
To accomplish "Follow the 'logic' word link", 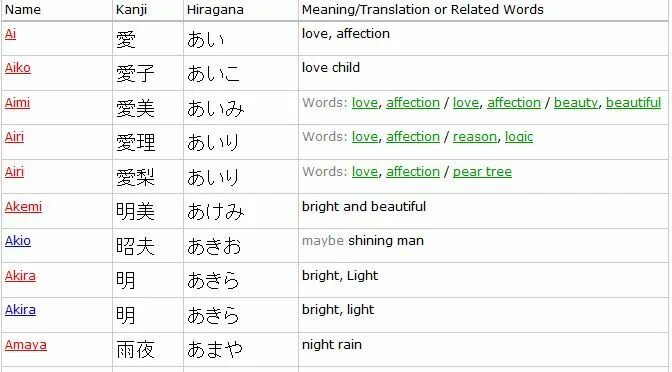I will pos(519,137).
